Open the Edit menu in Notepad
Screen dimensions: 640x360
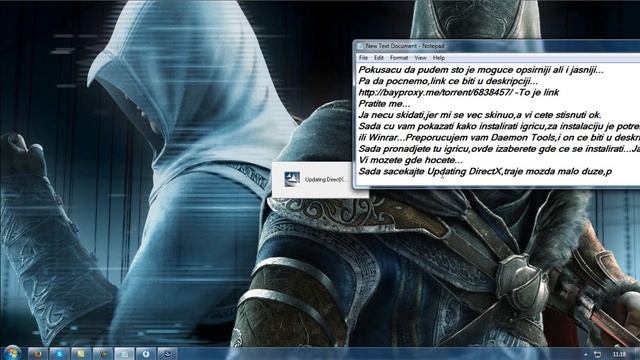(x=379, y=58)
